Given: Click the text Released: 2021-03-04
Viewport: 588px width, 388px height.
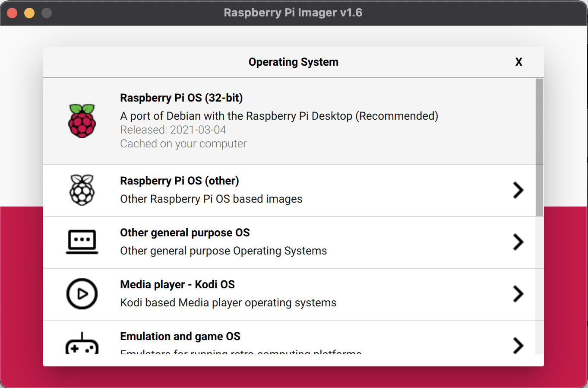Looking at the screenshot, I should pyautogui.click(x=173, y=130).
